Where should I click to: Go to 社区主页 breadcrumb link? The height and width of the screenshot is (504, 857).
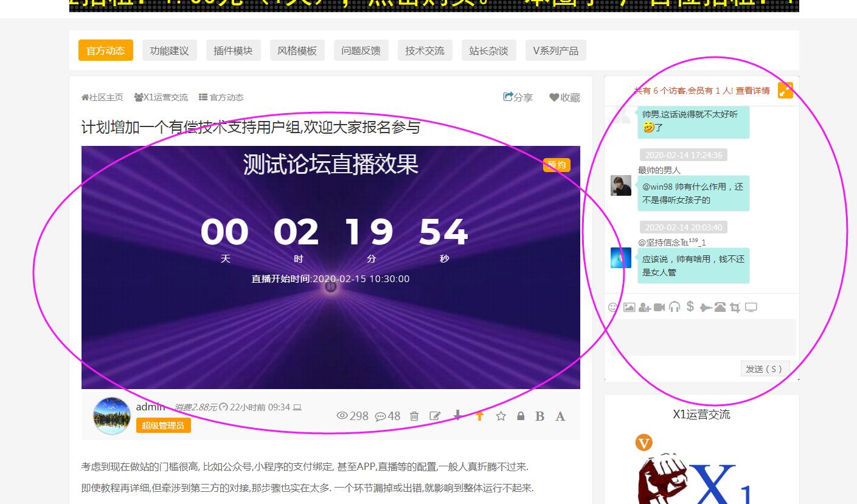click(102, 97)
